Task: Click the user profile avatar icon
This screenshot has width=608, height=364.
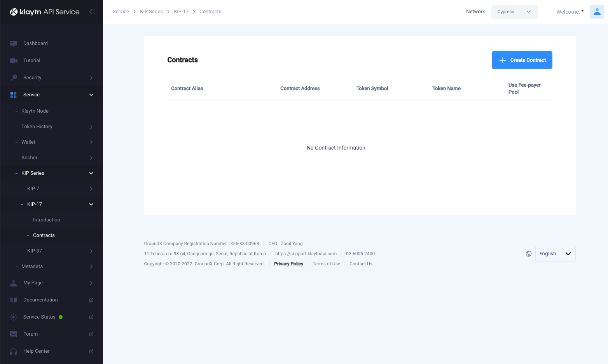Action: pyautogui.click(x=597, y=12)
